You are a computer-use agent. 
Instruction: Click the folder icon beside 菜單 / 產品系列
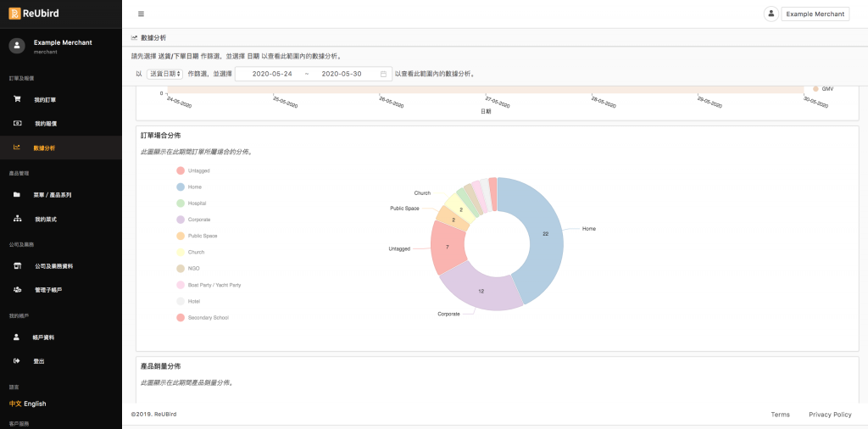[x=17, y=194]
